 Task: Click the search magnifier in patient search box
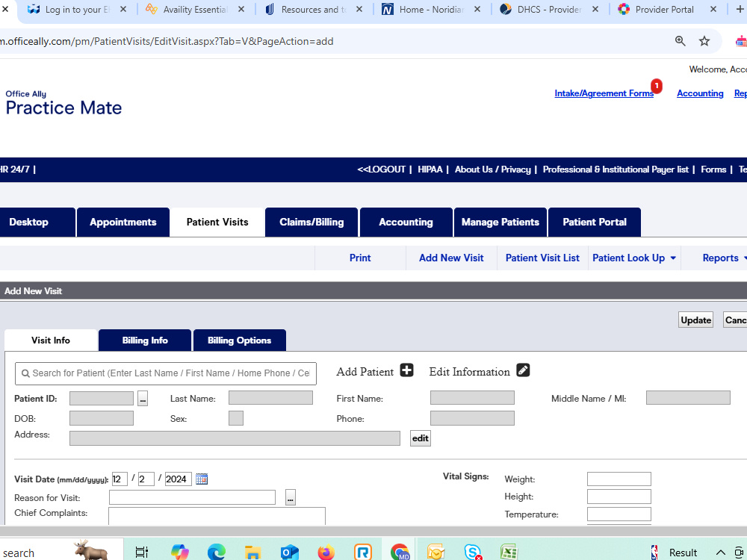click(25, 373)
